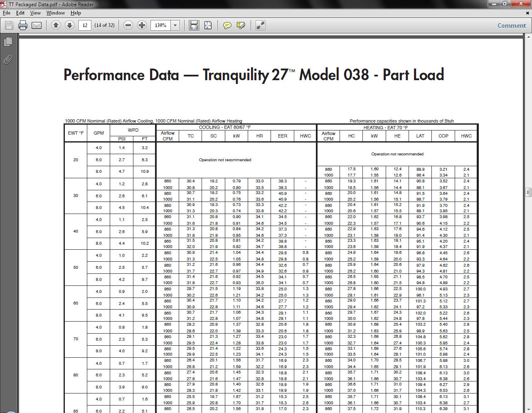Open the Page Thumbnails panel icon
The height and width of the screenshot is (413, 532).
coord(8,42)
